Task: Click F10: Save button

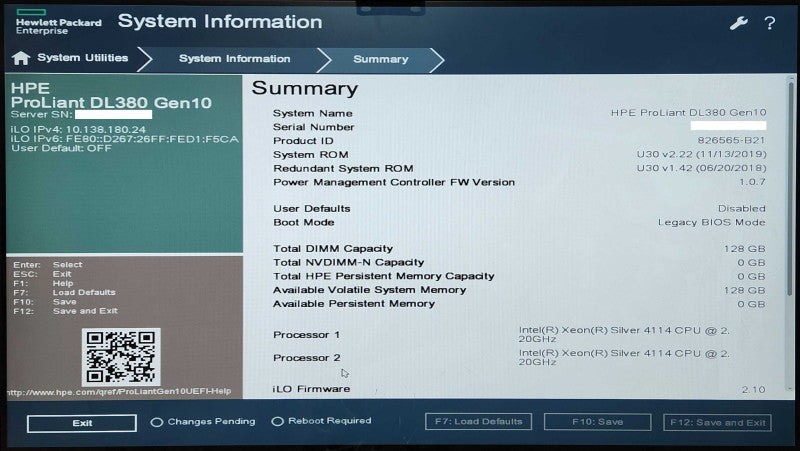Action: [597, 422]
